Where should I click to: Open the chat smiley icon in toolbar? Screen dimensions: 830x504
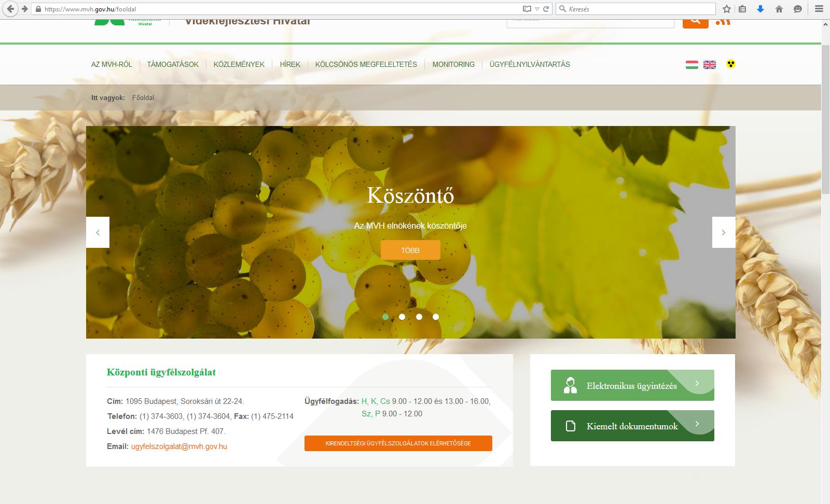point(797,9)
